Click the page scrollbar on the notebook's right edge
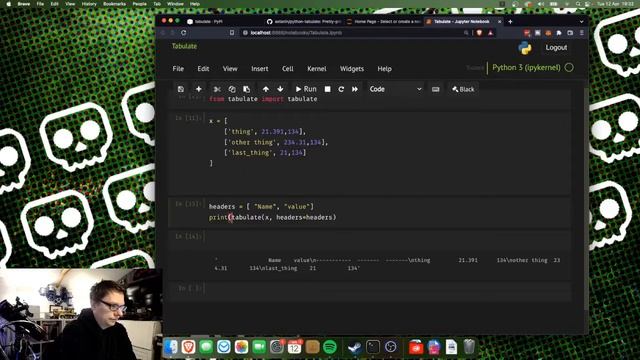Image resolution: width=640 pixels, height=360 pixels. point(587,198)
